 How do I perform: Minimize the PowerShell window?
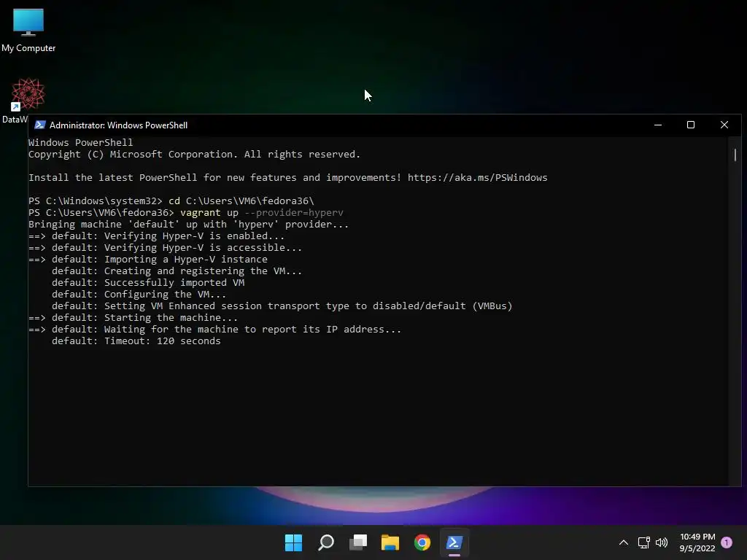pyautogui.click(x=658, y=125)
